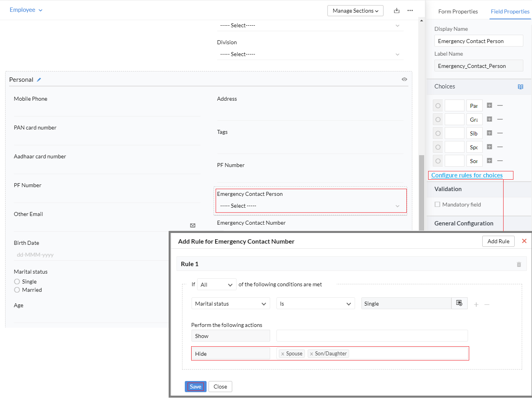Open the Employee form dropdown
This screenshot has width=532, height=398.
point(26,10)
